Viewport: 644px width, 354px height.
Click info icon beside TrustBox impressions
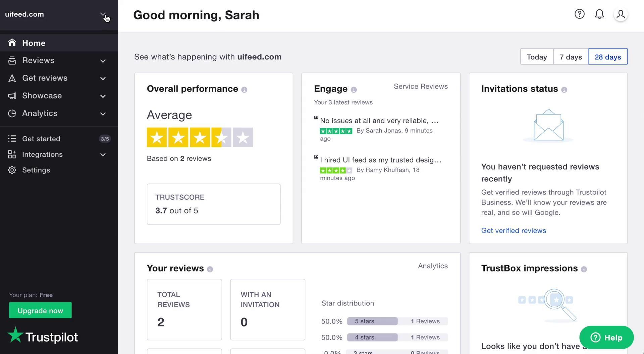coord(584,269)
